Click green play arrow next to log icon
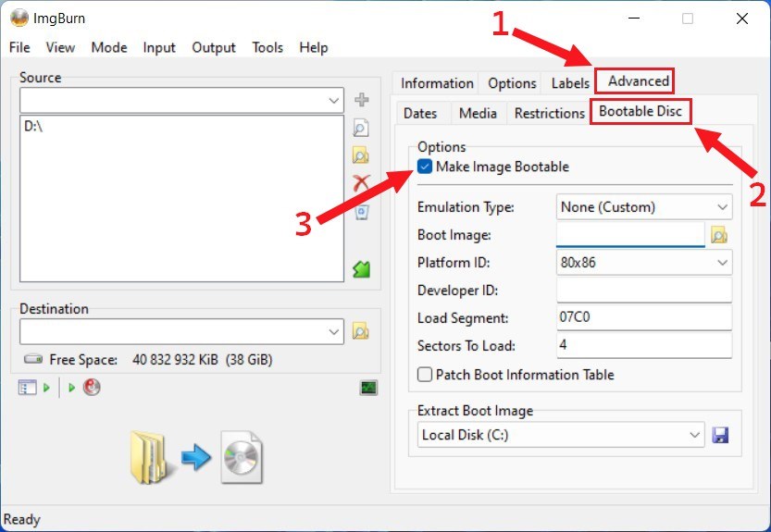The image size is (771, 532). click(46, 388)
